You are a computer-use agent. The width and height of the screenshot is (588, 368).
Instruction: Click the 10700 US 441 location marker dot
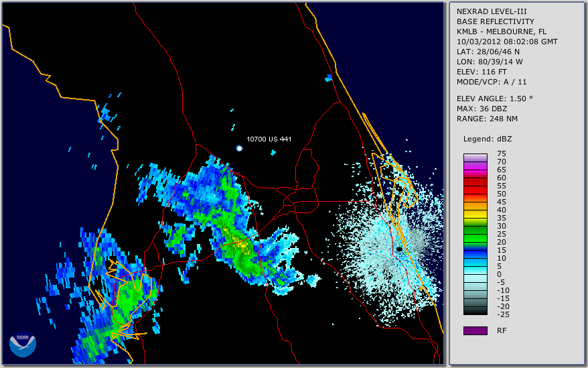(x=239, y=148)
